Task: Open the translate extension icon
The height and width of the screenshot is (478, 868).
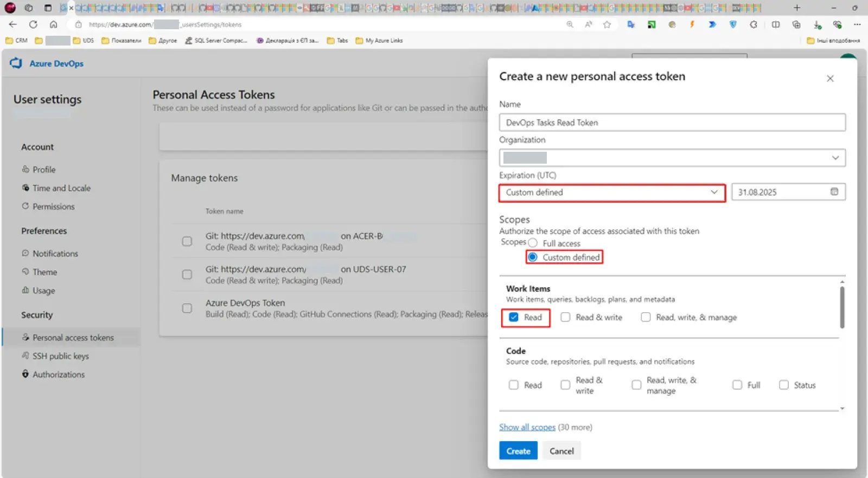Action: tap(631, 24)
